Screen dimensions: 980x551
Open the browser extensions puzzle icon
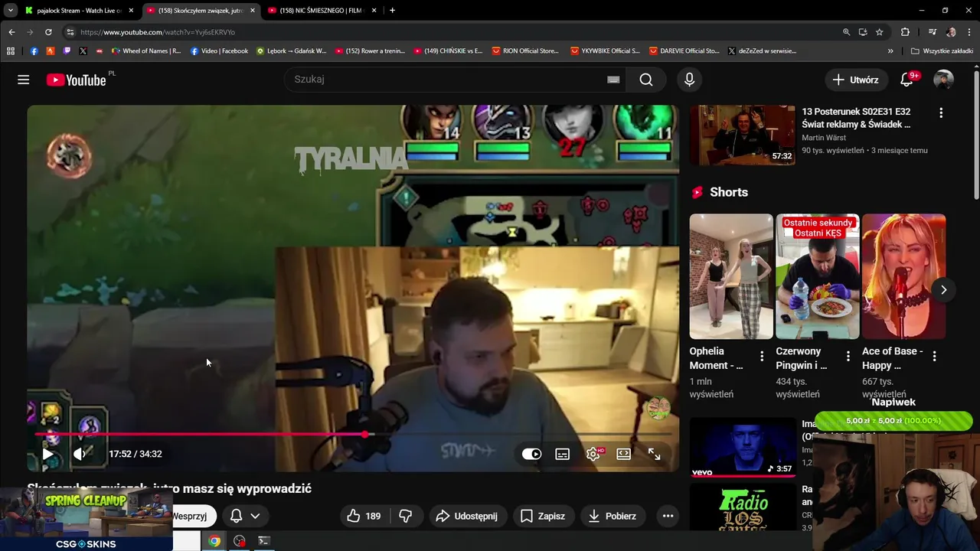click(905, 32)
